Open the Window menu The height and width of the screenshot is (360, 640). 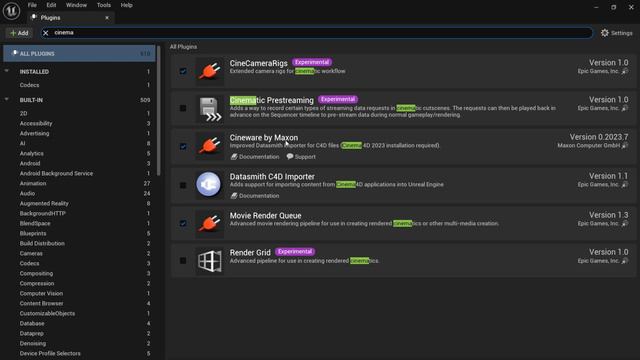[x=76, y=5]
